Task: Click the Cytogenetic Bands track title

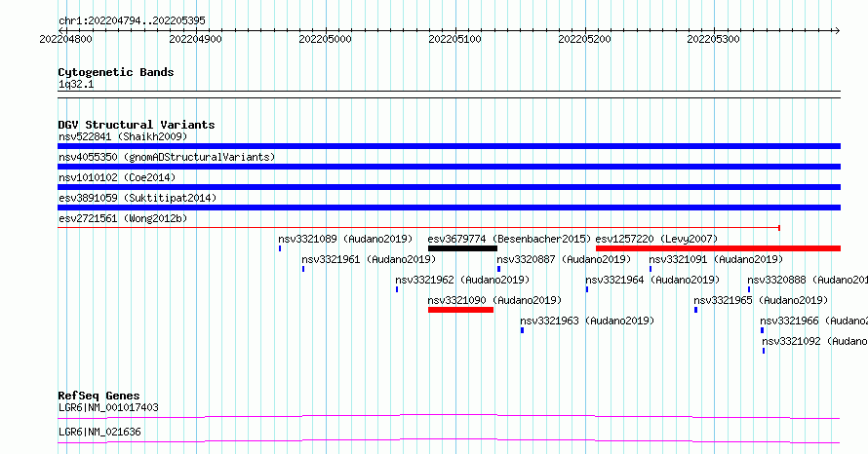Action: click(x=116, y=72)
